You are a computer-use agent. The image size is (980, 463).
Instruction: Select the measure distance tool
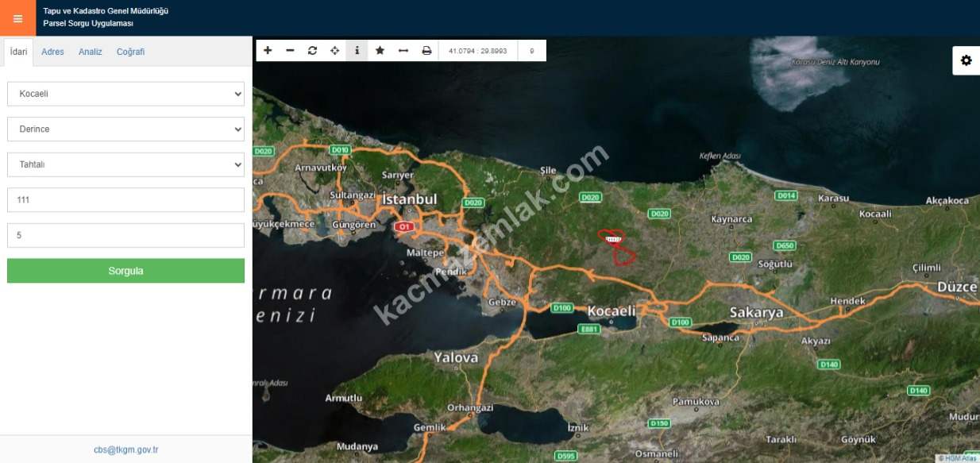403,51
